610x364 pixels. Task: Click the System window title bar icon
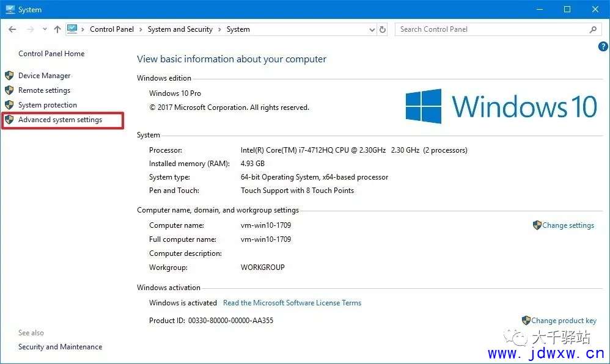10,9
